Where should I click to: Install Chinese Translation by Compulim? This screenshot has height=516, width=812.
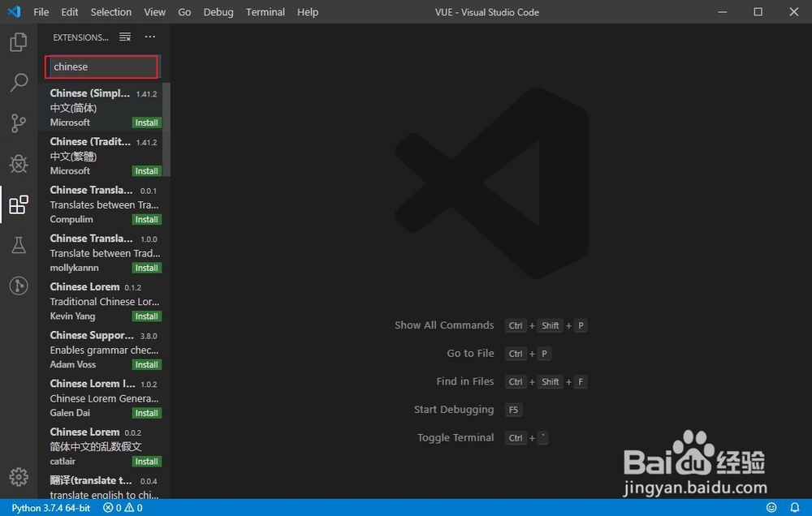point(146,219)
